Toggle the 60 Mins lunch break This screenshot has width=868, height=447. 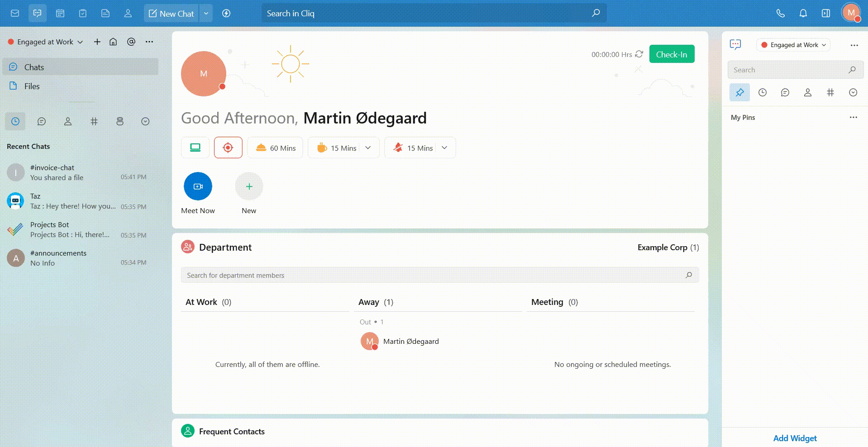pos(275,148)
